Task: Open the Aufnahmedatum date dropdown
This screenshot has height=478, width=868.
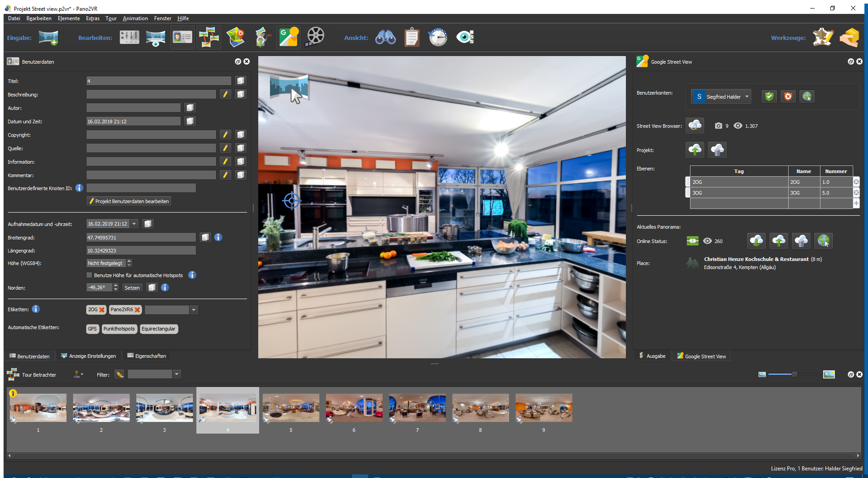Action: 134,224
